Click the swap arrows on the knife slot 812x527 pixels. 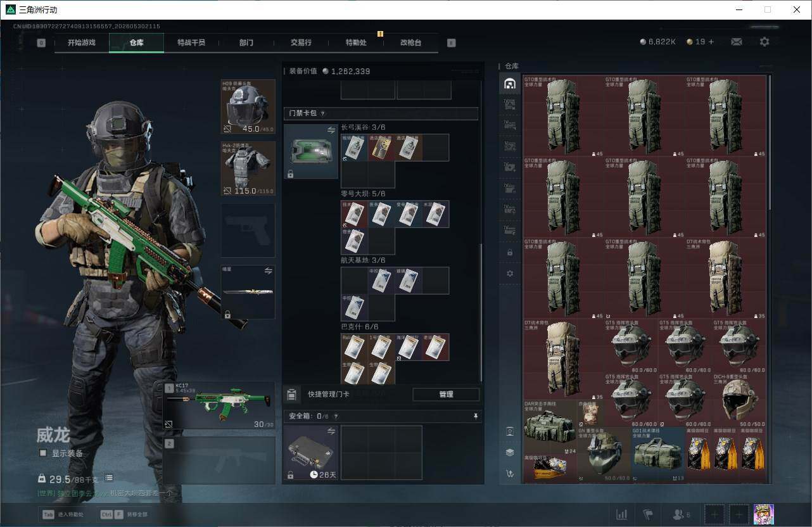[268, 270]
